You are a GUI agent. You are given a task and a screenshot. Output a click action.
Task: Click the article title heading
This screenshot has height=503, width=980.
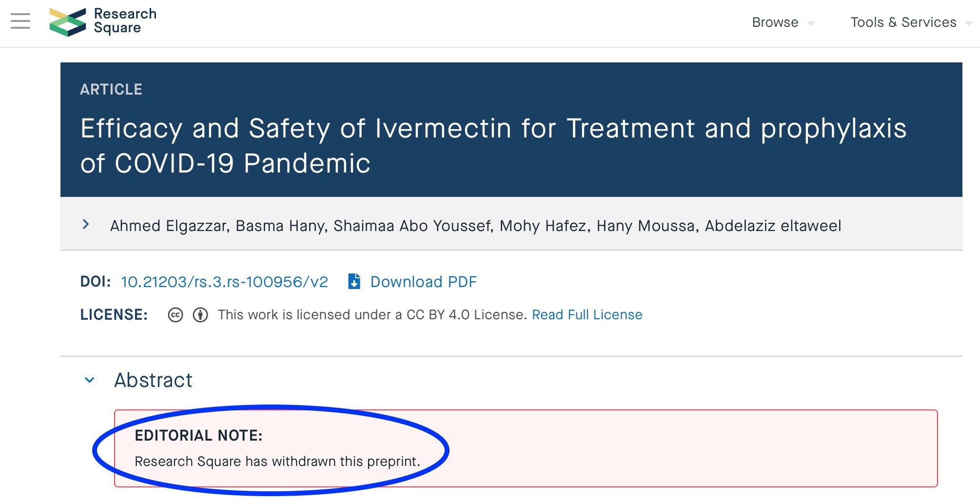(493, 145)
